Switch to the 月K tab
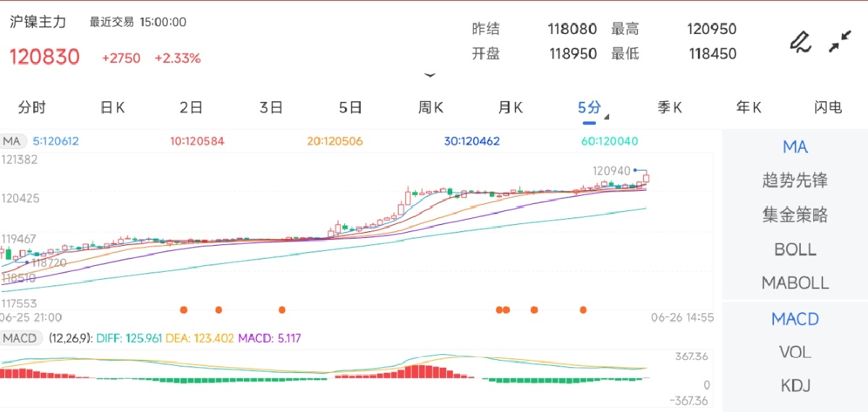The height and width of the screenshot is (412, 868). pyautogui.click(x=510, y=108)
